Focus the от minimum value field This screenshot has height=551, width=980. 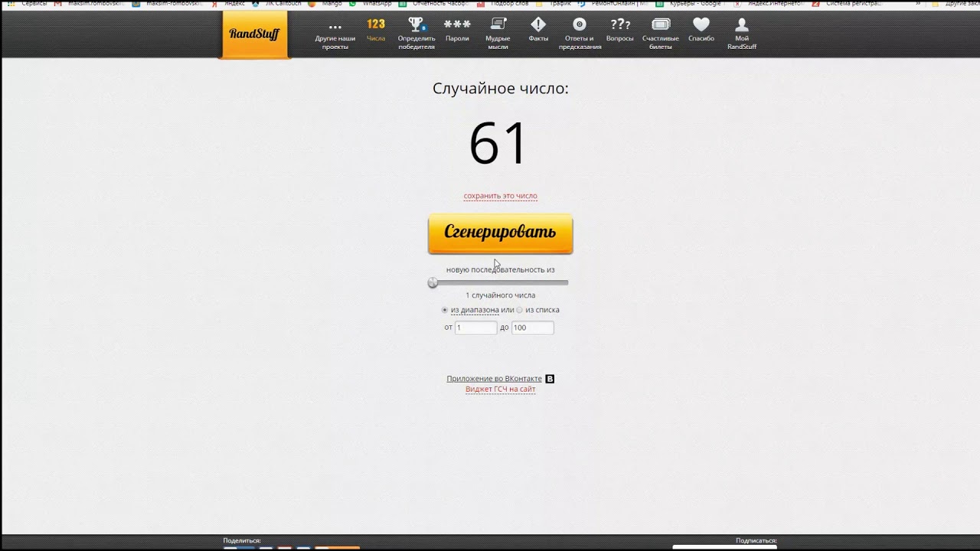tap(476, 328)
